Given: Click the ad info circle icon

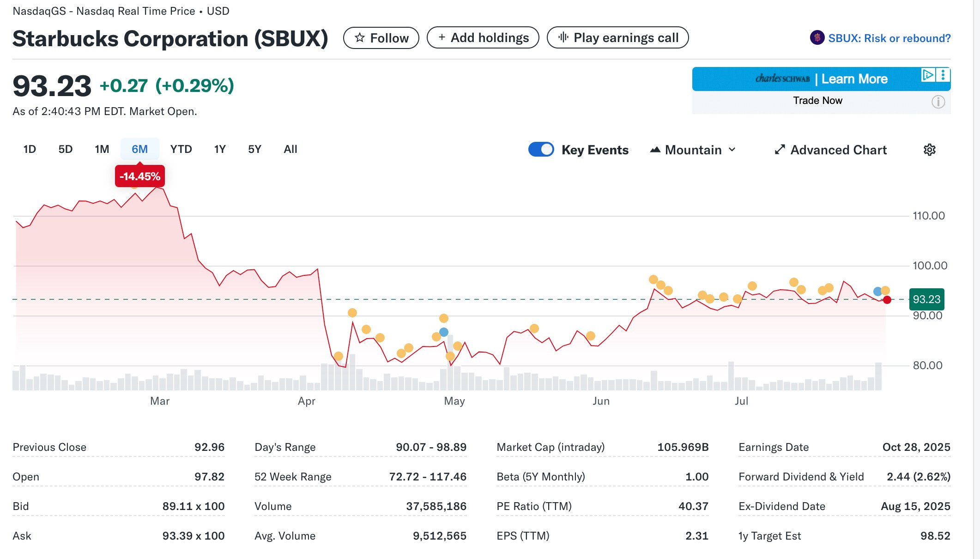Looking at the screenshot, I should click(x=938, y=102).
